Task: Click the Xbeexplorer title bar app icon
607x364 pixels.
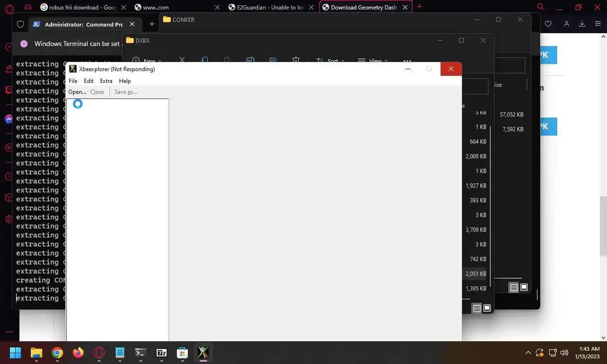Action: click(73, 69)
